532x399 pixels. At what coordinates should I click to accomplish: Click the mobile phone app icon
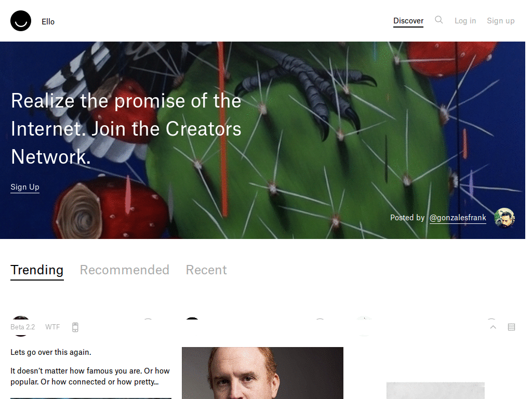(75, 327)
